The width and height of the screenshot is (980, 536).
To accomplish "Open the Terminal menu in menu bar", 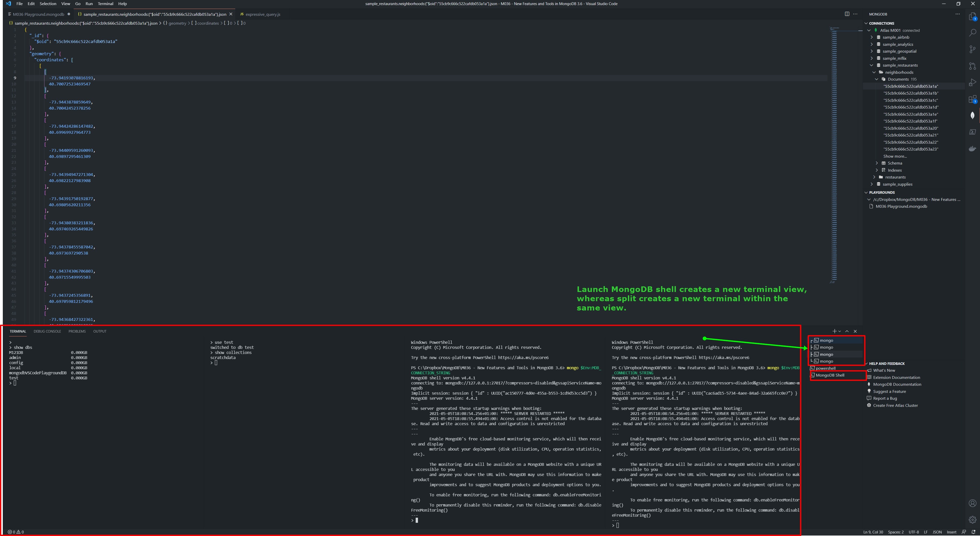I will click(x=105, y=4).
